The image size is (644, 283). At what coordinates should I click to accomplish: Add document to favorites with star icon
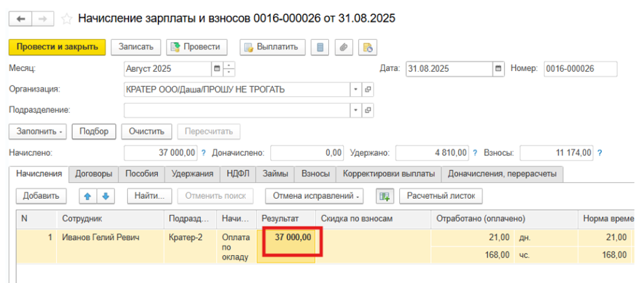point(67,19)
